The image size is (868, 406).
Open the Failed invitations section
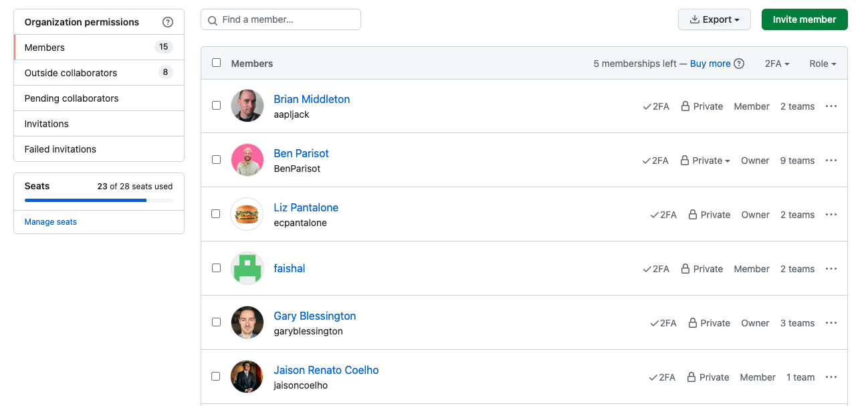[x=99, y=149]
